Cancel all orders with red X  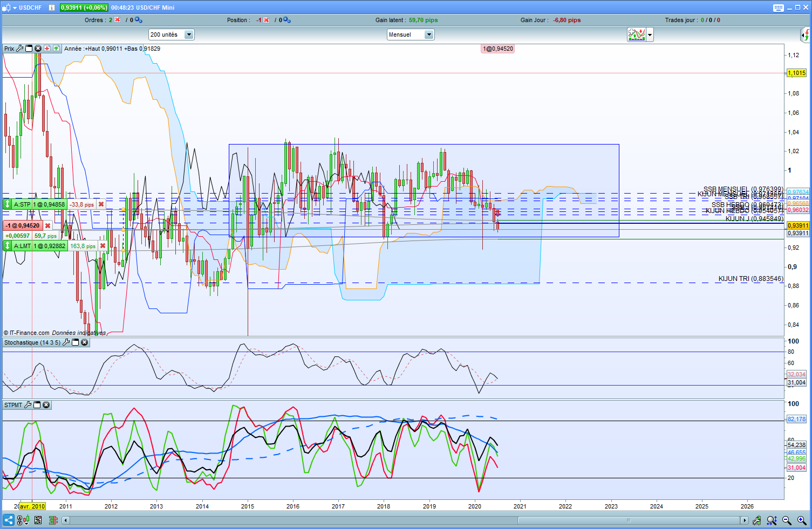(x=118, y=20)
